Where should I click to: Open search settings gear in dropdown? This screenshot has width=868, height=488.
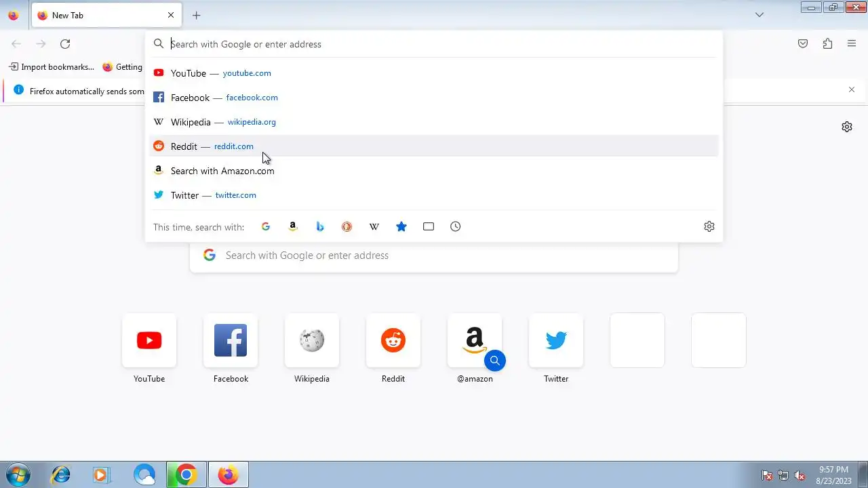click(x=709, y=226)
